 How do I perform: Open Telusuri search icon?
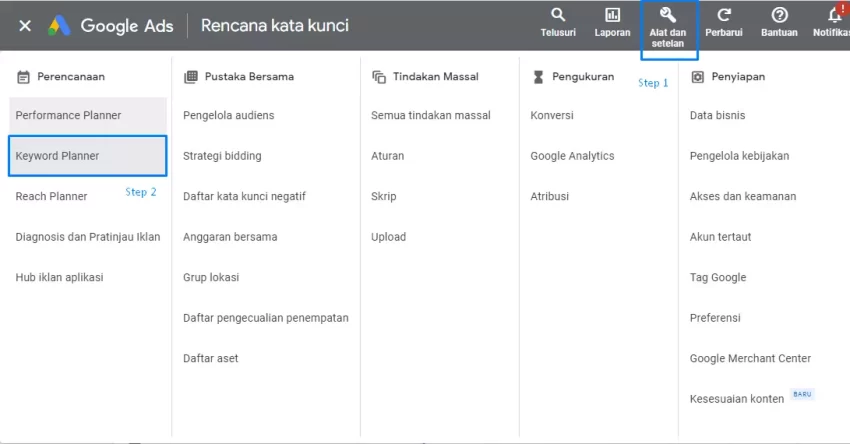click(558, 15)
